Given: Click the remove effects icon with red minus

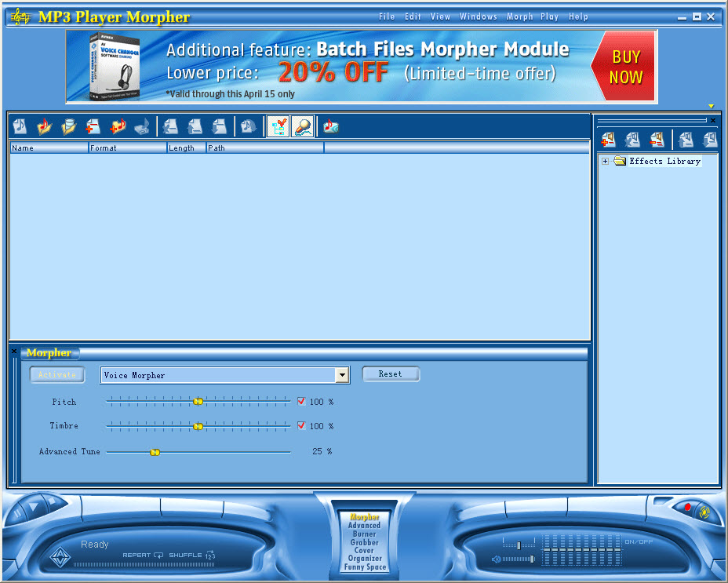Looking at the screenshot, I should tap(657, 140).
